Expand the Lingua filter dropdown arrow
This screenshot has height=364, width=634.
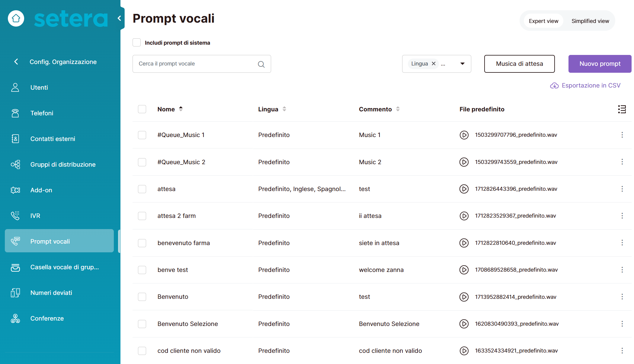pyautogui.click(x=462, y=64)
